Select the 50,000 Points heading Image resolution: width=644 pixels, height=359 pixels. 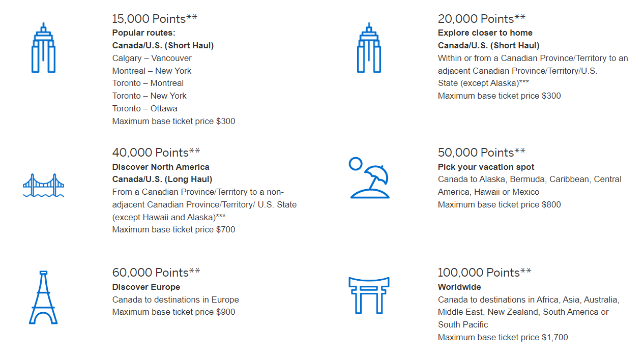coord(481,153)
